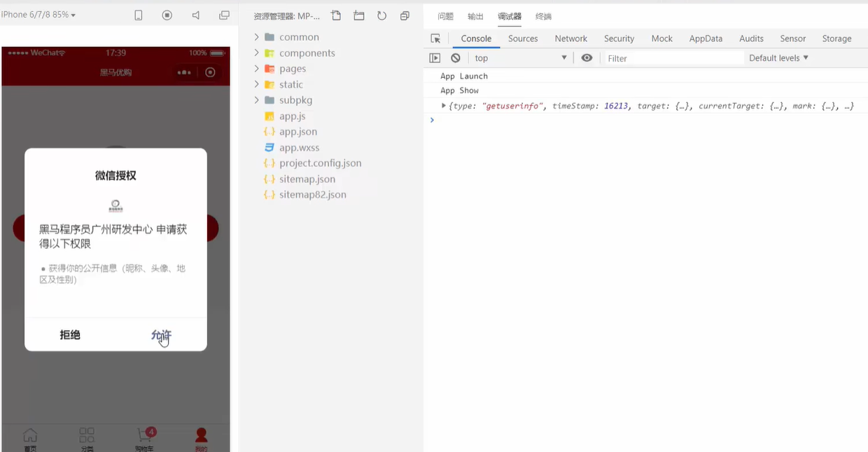Create a new folder with explorer toolbar icon

coord(359,15)
